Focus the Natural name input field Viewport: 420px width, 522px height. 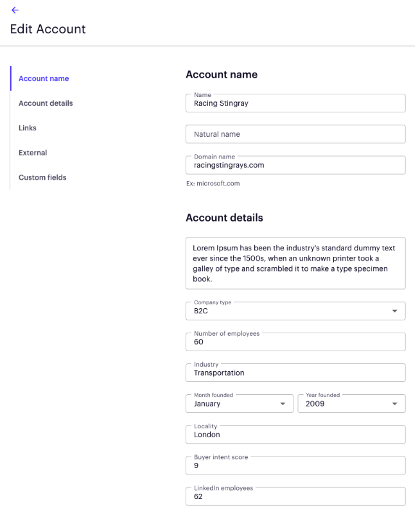(295, 134)
